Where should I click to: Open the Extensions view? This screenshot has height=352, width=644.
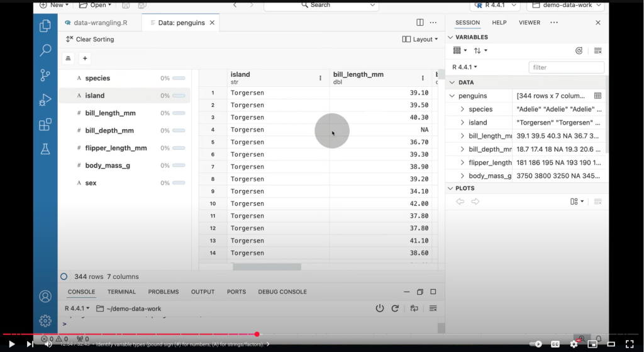(x=45, y=124)
